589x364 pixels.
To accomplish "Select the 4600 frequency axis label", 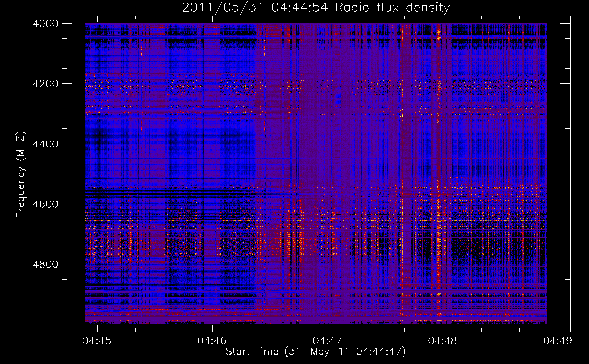I will [x=46, y=204].
